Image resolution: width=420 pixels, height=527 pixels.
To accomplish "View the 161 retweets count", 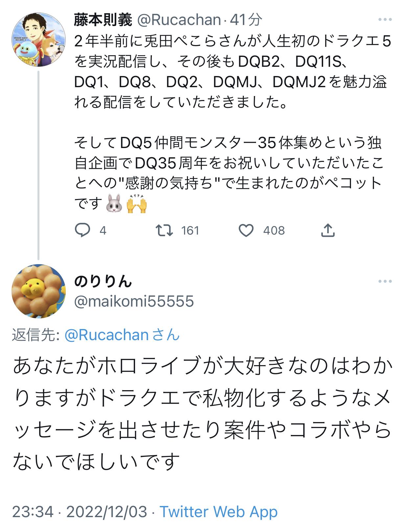I will (190, 231).
